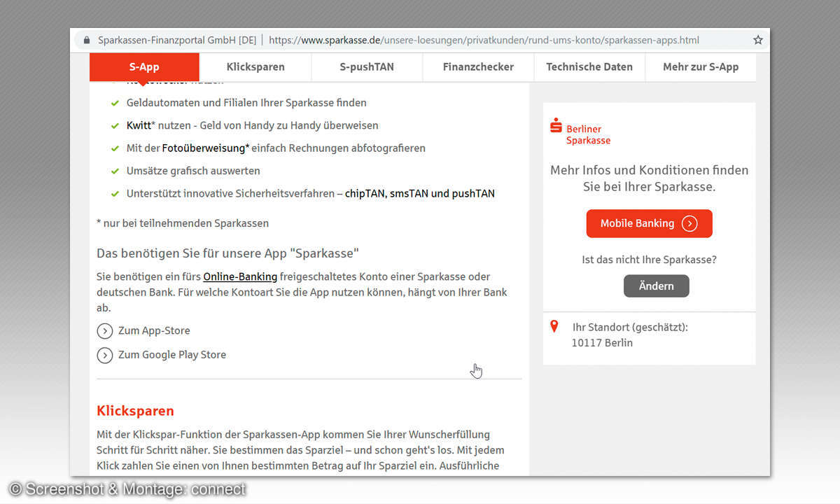Click the text 10117 Berlin
840x504 pixels.
click(602, 343)
